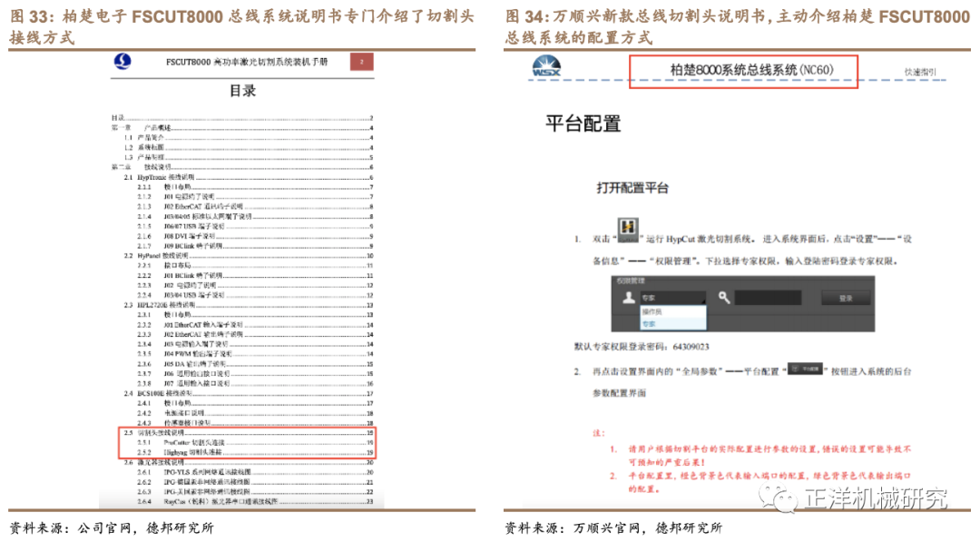Click the 平台配置 button image
This screenshot has width=980, height=542.
coord(805,370)
